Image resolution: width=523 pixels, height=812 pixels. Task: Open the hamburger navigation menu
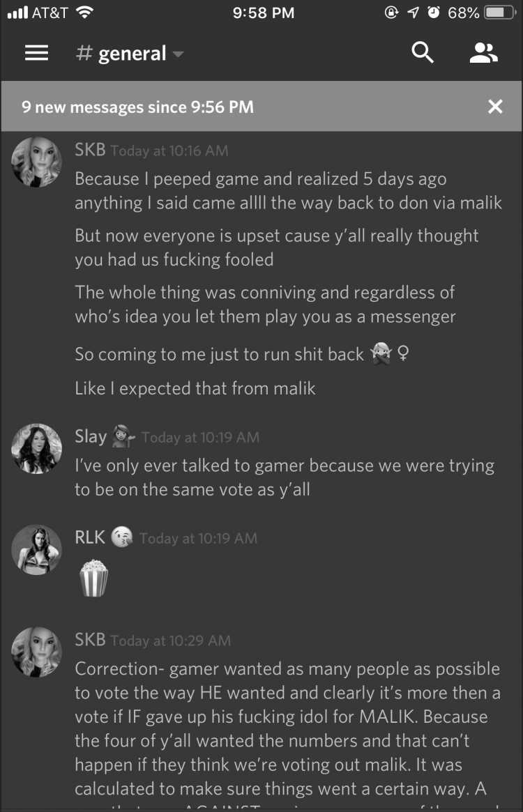pos(36,53)
